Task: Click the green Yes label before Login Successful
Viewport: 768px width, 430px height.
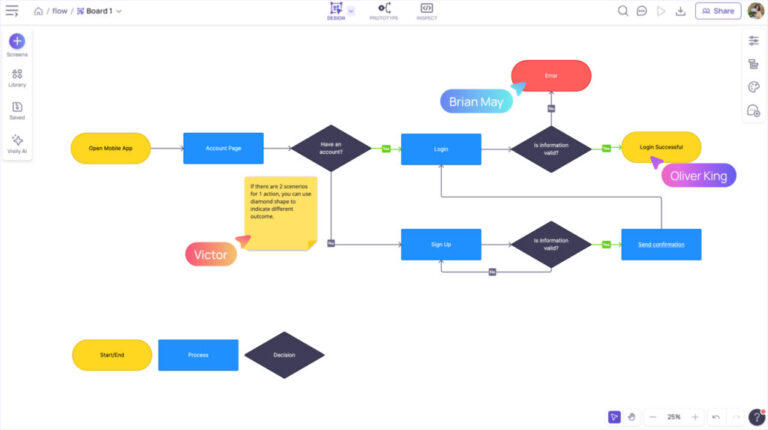Action: [x=606, y=148]
